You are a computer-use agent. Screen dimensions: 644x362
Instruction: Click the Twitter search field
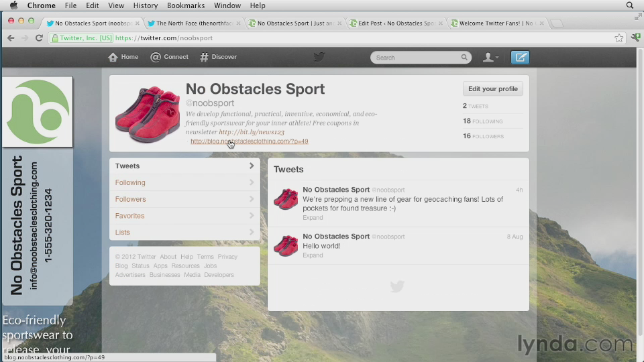coord(416,58)
